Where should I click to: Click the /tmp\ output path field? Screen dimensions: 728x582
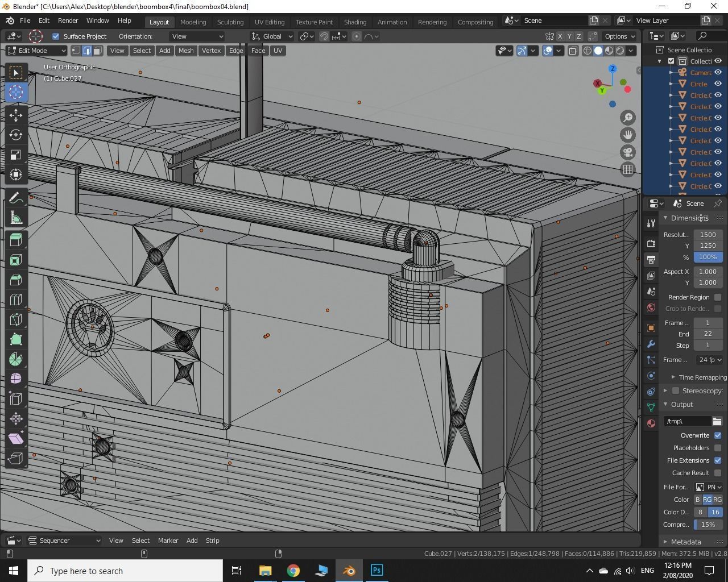click(x=687, y=421)
